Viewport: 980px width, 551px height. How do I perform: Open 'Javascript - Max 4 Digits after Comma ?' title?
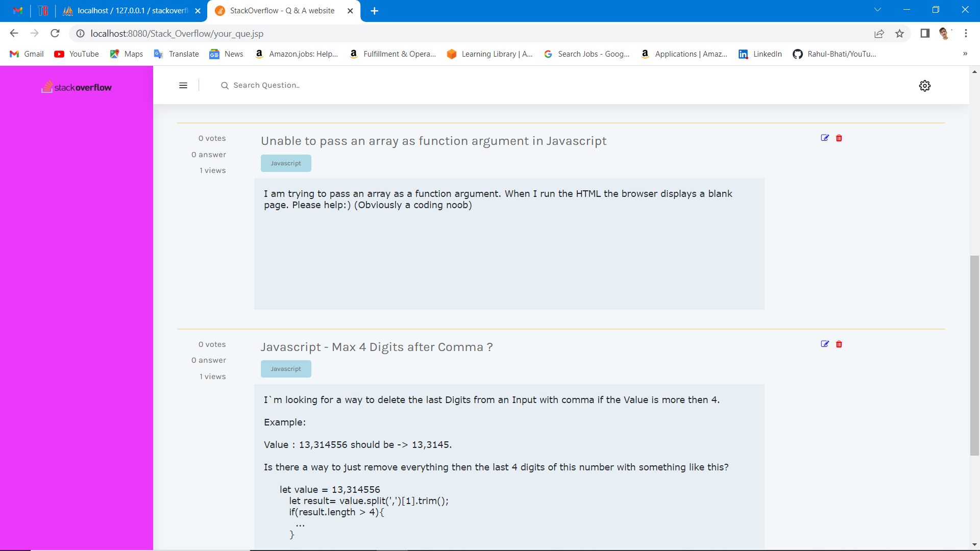377,347
